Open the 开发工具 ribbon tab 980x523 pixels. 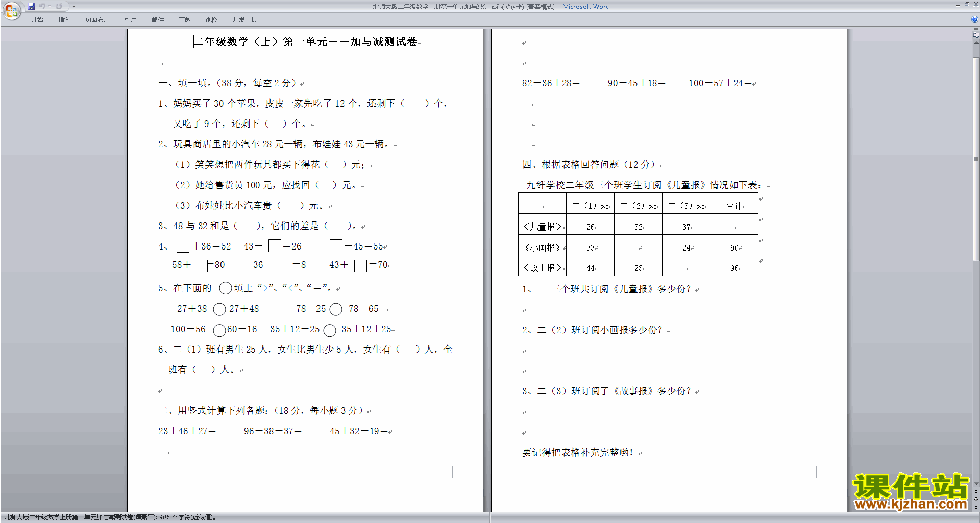tap(245, 19)
